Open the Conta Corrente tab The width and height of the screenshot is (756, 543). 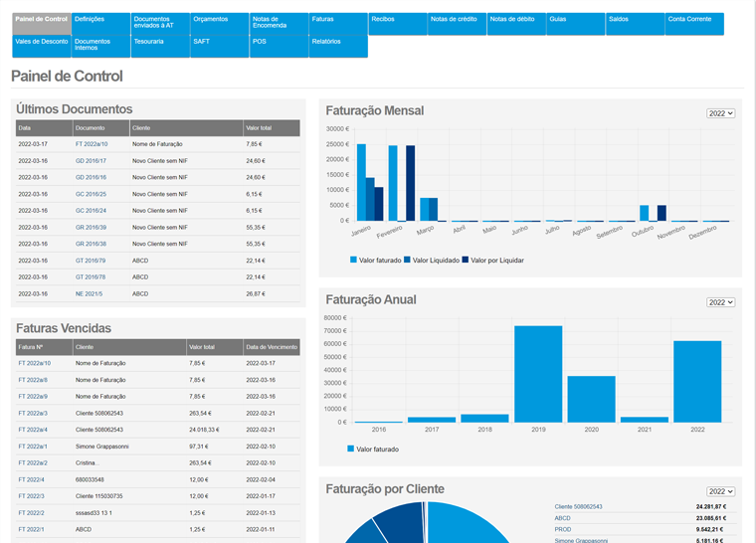point(694,24)
